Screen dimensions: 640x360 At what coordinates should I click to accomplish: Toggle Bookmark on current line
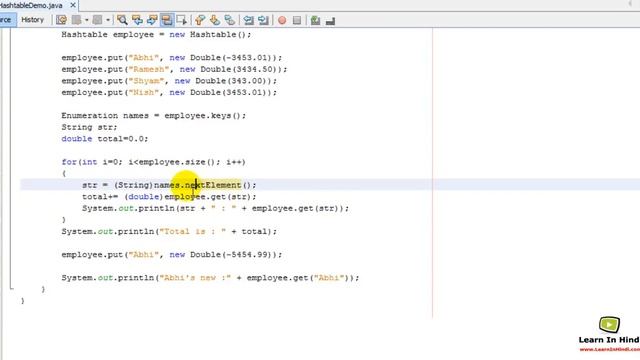tap(230, 20)
